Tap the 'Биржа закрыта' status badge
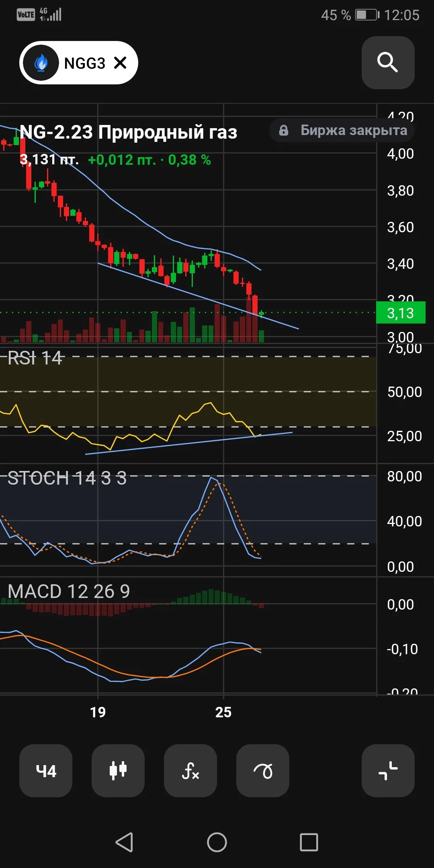The height and width of the screenshot is (868, 434). pyautogui.click(x=342, y=130)
